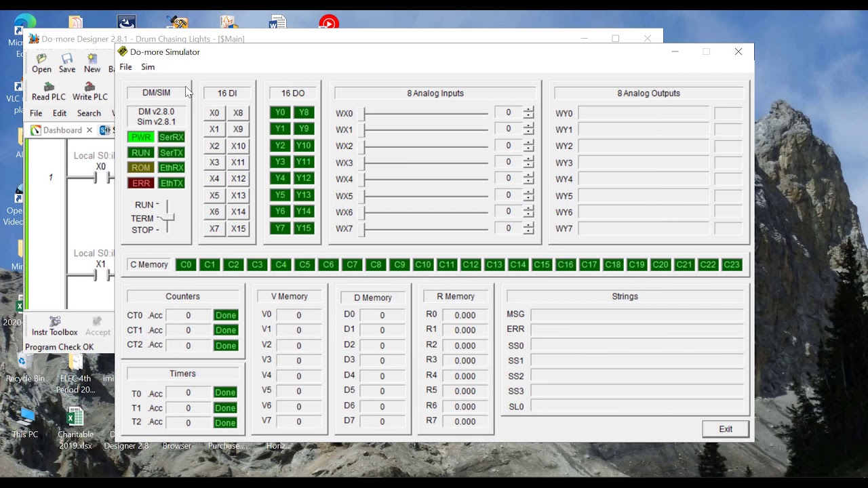
Task: Open the Sim menu
Action: point(148,67)
